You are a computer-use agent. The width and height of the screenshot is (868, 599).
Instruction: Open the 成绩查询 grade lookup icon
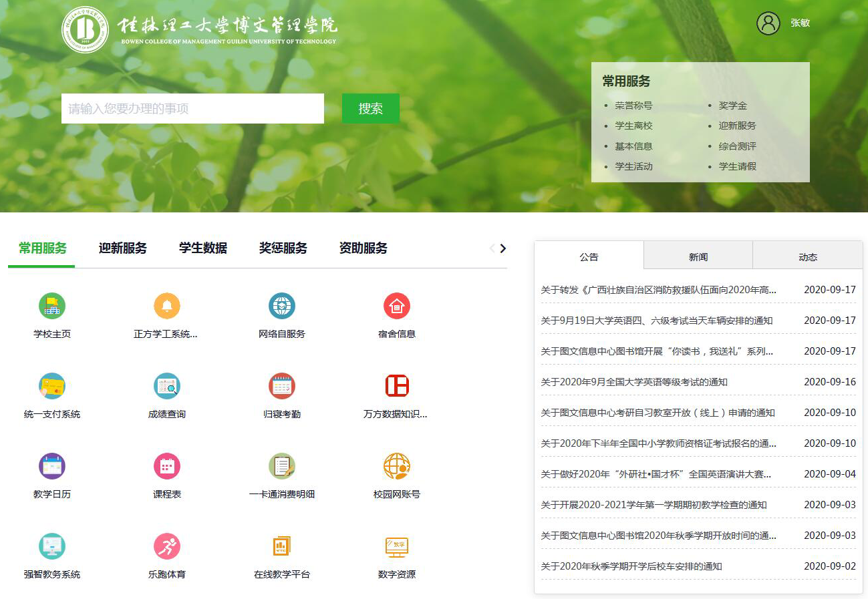167,387
